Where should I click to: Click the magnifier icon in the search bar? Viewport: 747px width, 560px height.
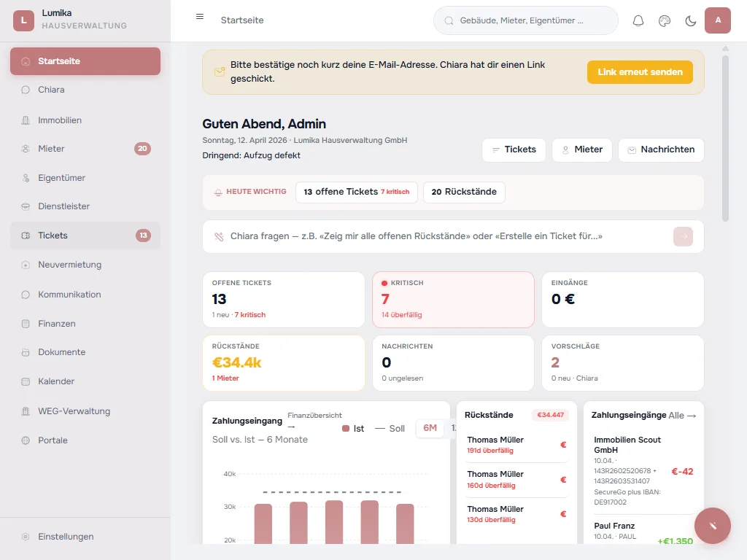[448, 20]
